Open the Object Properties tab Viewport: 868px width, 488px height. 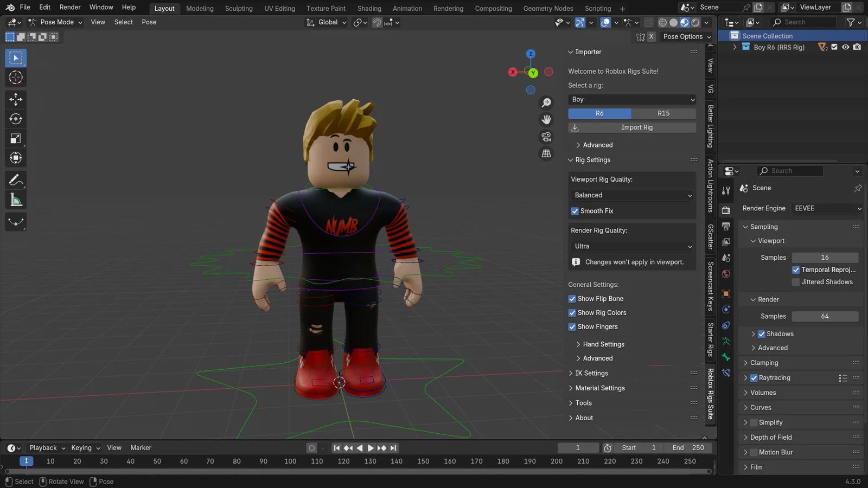[x=726, y=293]
